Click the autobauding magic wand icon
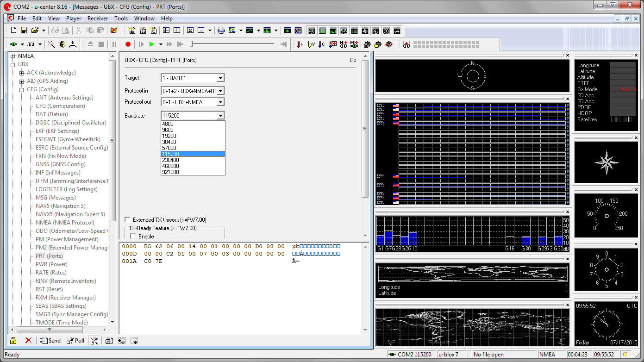The width and height of the screenshot is (644, 362). [51, 44]
